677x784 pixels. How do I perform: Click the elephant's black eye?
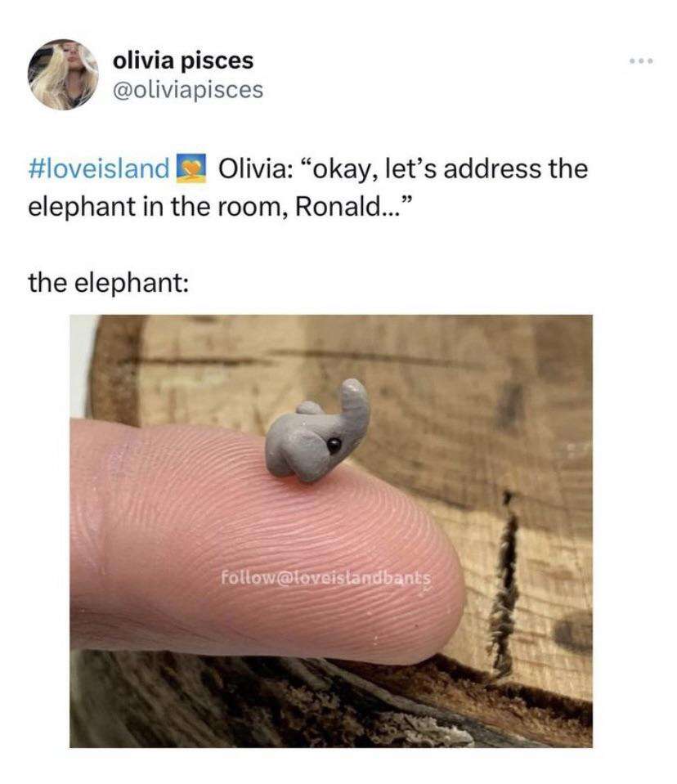[334, 445]
